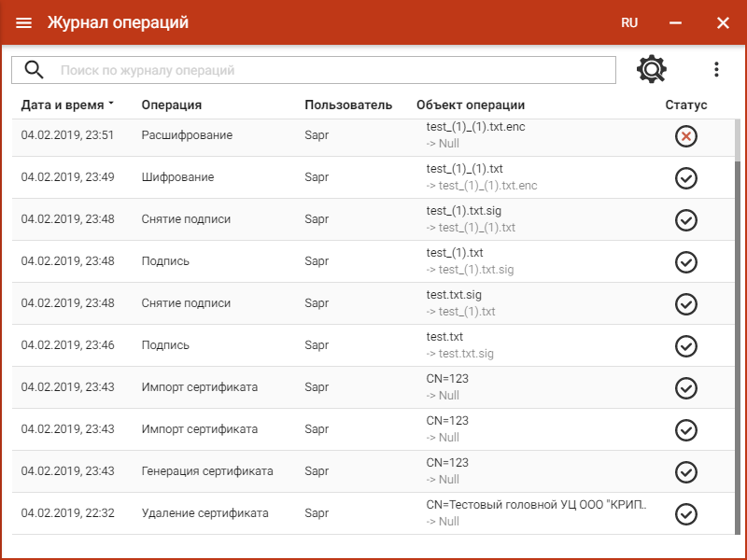Click the failed status icon for Расшифрование

click(686, 136)
